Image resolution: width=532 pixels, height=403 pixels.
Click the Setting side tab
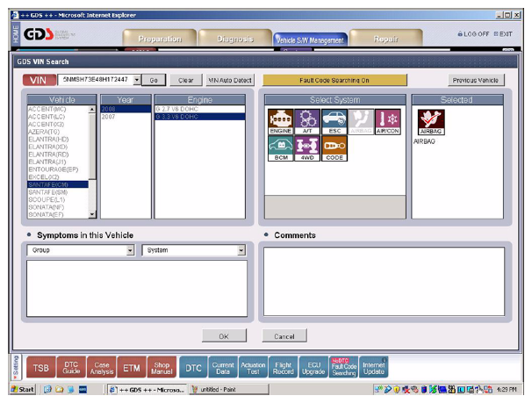(x=16, y=368)
